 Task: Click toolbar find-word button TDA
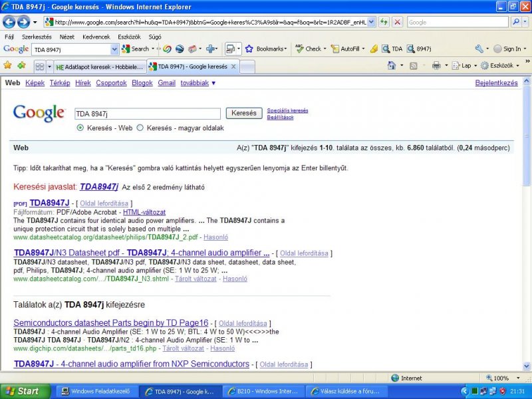click(392, 49)
